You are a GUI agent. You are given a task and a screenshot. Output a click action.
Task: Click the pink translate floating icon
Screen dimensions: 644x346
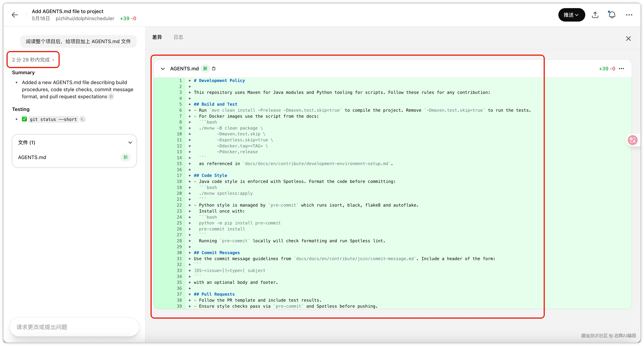(632, 140)
